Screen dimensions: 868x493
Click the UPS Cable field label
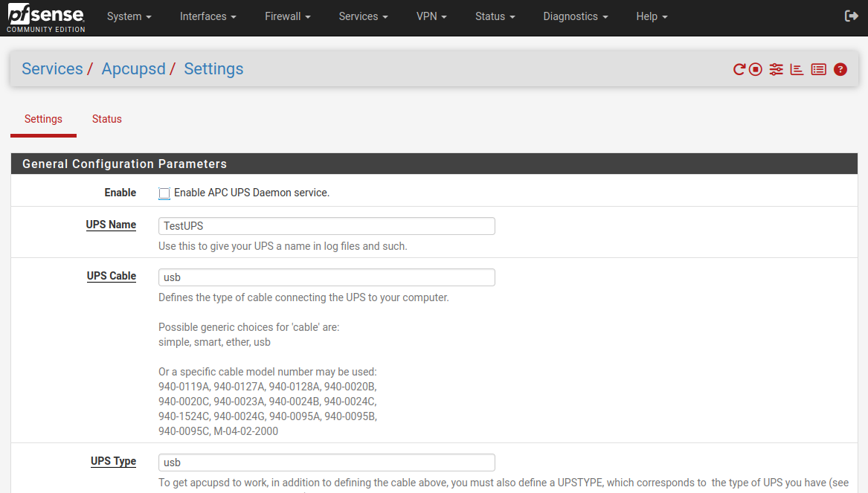point(112,276)
